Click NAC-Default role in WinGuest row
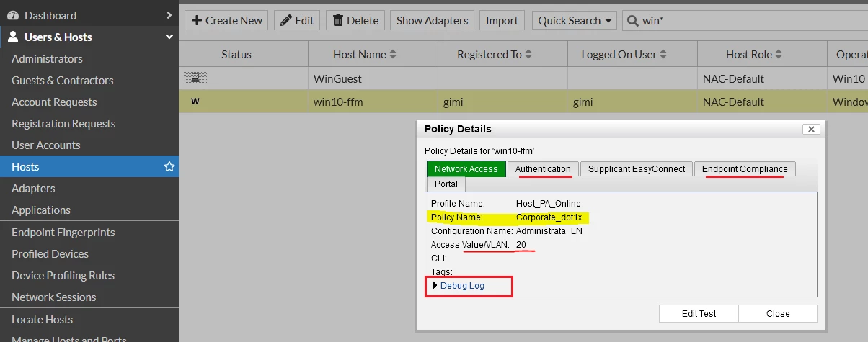This screenshot has height=342, width=868. click(733, 78)
